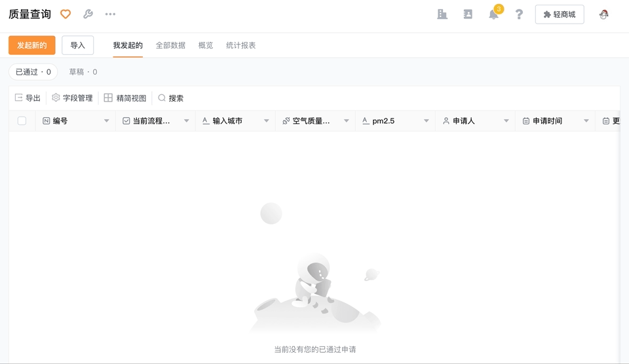Screen dimensions: 629x364
Task: Select the 草稿 · 0 filter
Action: point(83,72)
